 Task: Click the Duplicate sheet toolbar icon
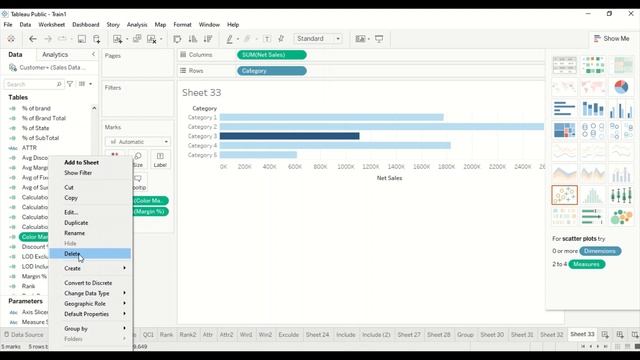coord(137,39)
